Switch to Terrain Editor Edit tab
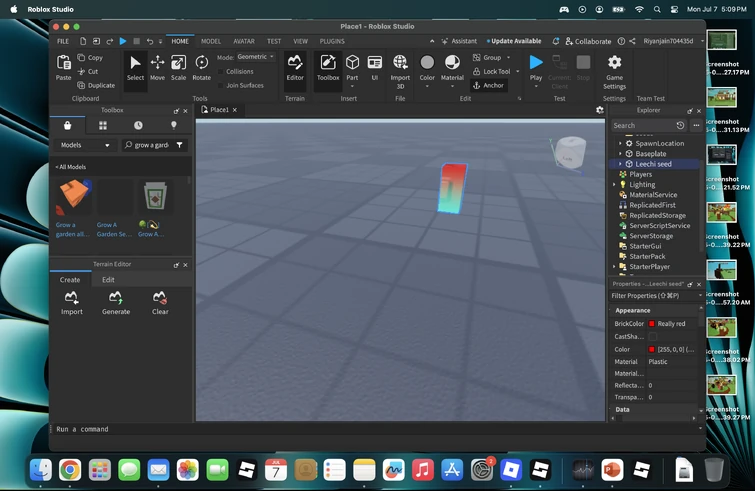This screenshot has height=491, width=755. point(108,280)
